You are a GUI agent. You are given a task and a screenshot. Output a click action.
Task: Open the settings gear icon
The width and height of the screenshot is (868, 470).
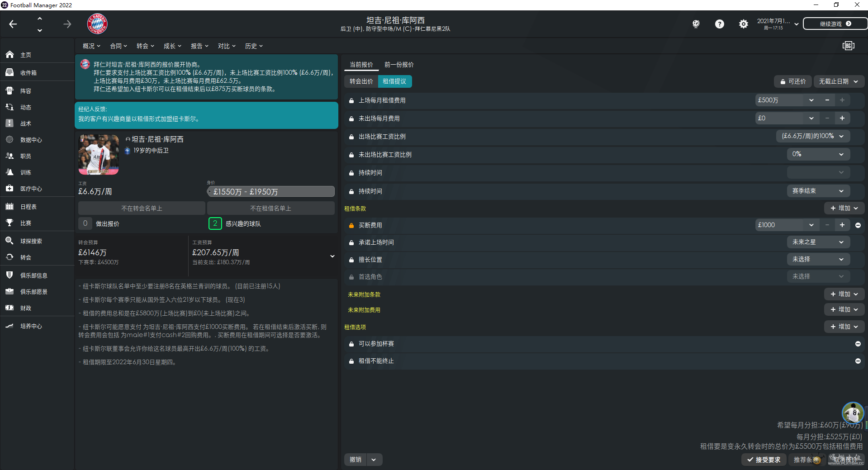pos(743,24)
